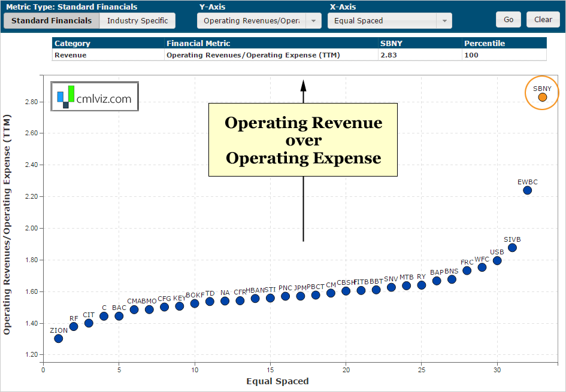Select the STI data point
Viewport: 566px width, 392px height.
coord(270,298)
